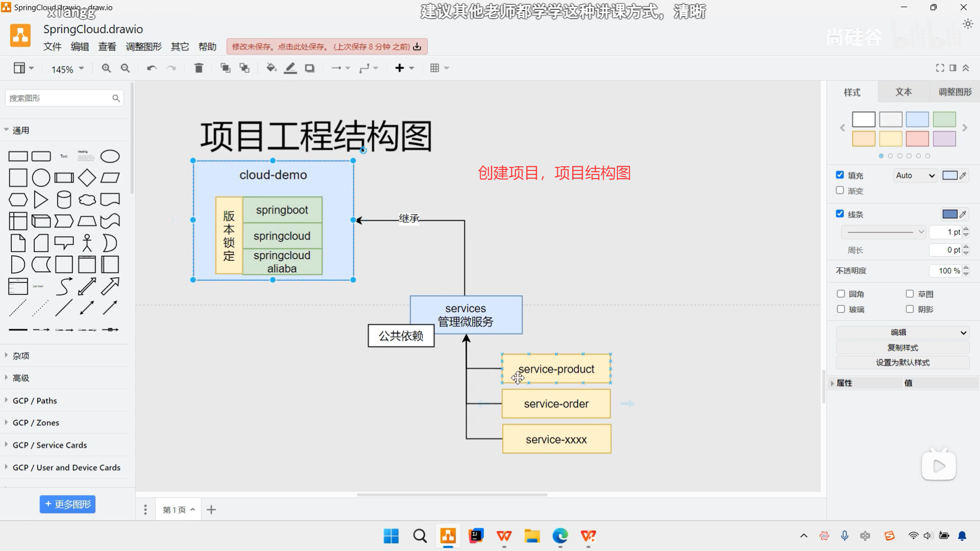Image resolution: width=980 pixels, height=551 pixels.
Task: Open the 145% zoom dropdown
Action: click(x=66, y=69)
